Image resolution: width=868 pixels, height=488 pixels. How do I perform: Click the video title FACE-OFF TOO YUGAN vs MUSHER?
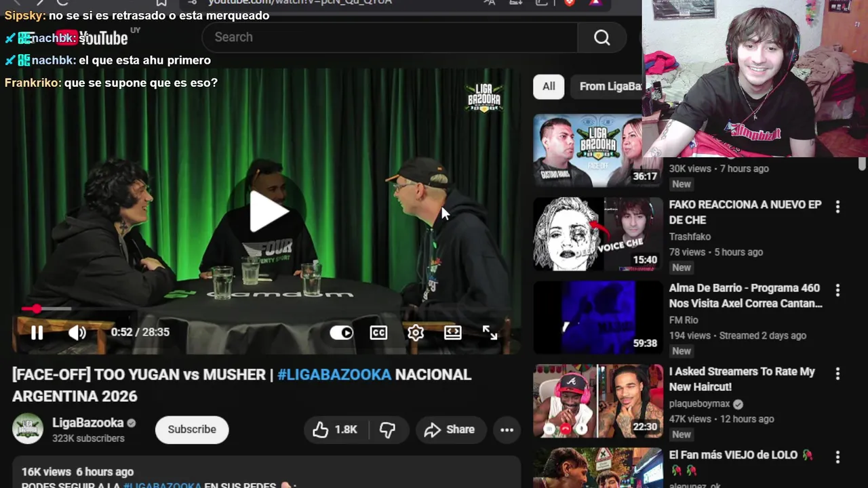241,385
